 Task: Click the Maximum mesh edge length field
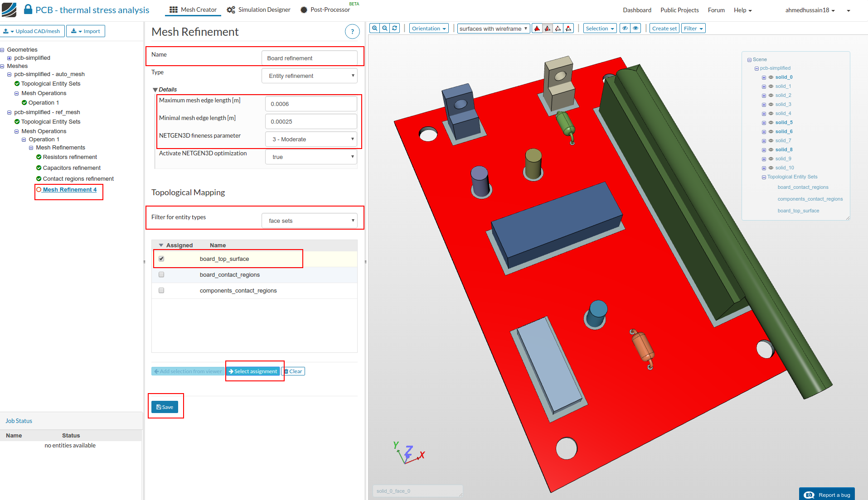[311, 104]
